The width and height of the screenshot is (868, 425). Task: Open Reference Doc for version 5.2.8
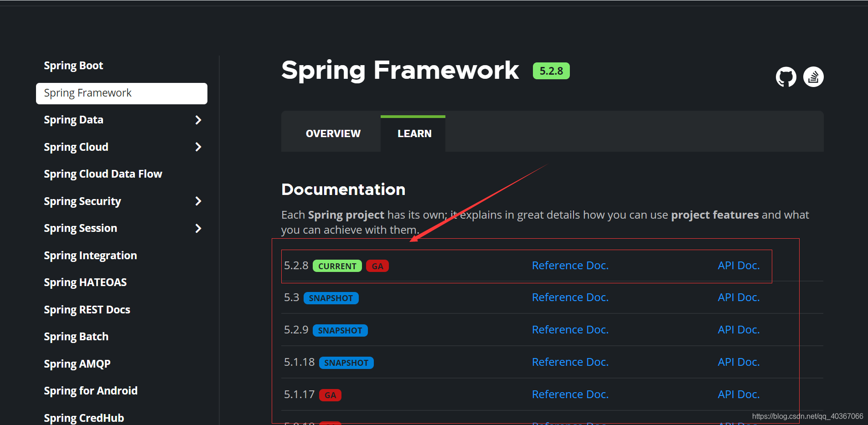click(570, 265)
